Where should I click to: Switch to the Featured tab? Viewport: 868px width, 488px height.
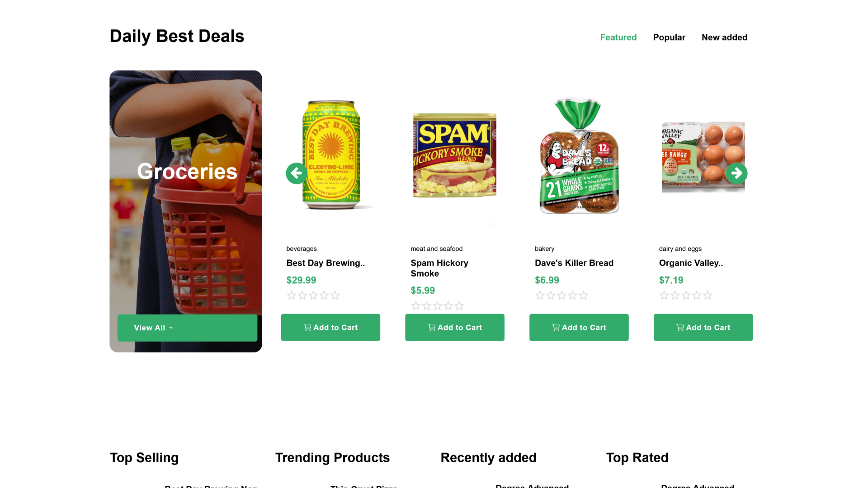point(618,38)
